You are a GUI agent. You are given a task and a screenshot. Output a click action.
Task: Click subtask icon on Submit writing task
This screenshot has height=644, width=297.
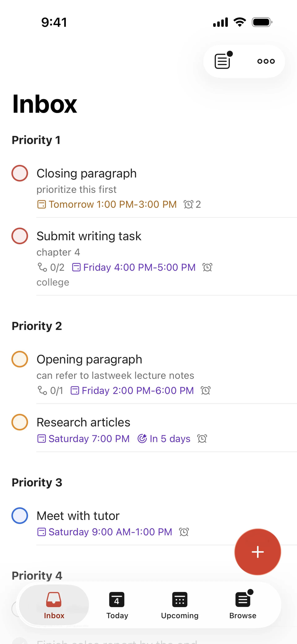[42, 267]
